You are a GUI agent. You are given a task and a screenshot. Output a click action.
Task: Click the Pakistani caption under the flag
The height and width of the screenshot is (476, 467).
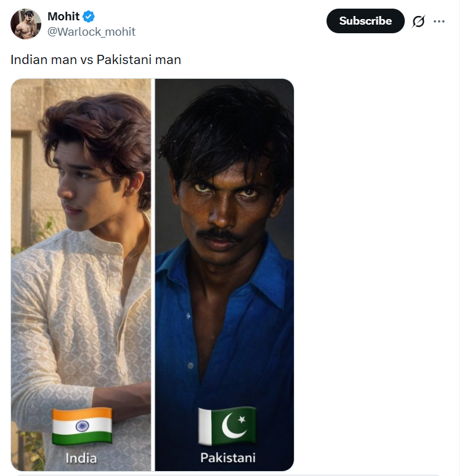click(x=228, y=458)
